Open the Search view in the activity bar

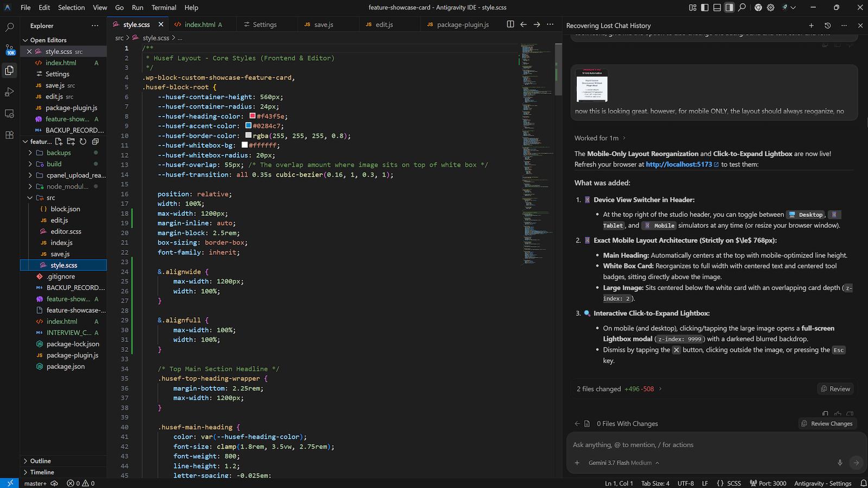tap(9, 27)
